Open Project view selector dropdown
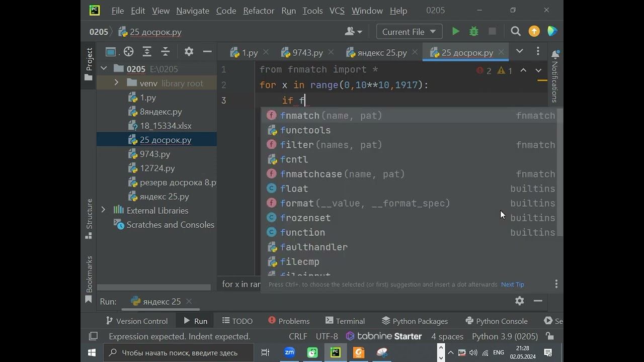 (x=111, y=52)
